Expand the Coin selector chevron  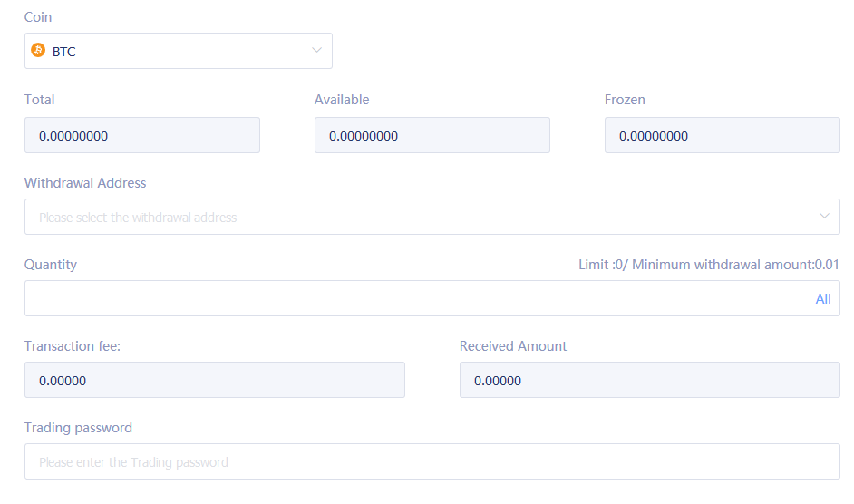[316, 51]
